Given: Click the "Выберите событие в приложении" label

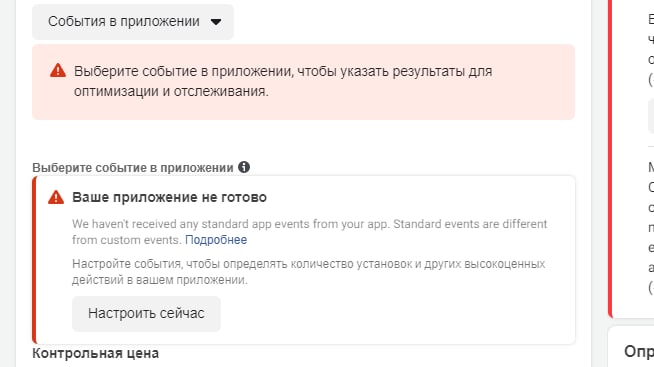Looking at the screenshot, I should click(133, 168).
